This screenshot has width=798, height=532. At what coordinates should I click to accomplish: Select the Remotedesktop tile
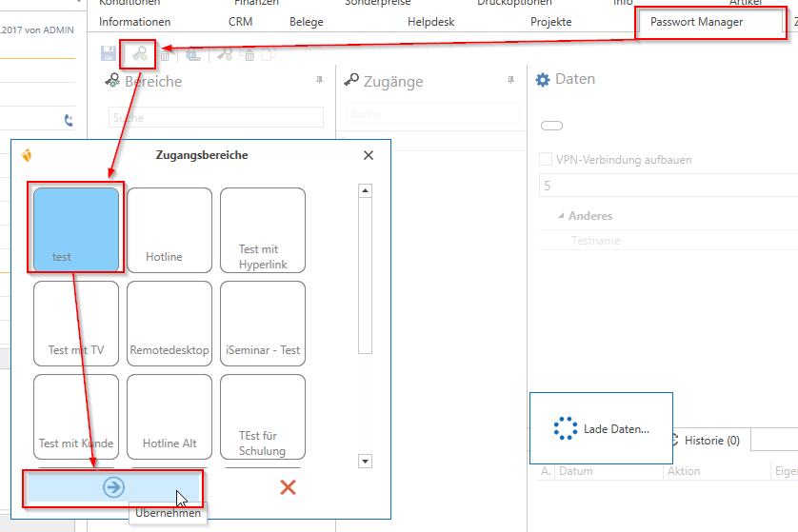click(x=170, y=323)
